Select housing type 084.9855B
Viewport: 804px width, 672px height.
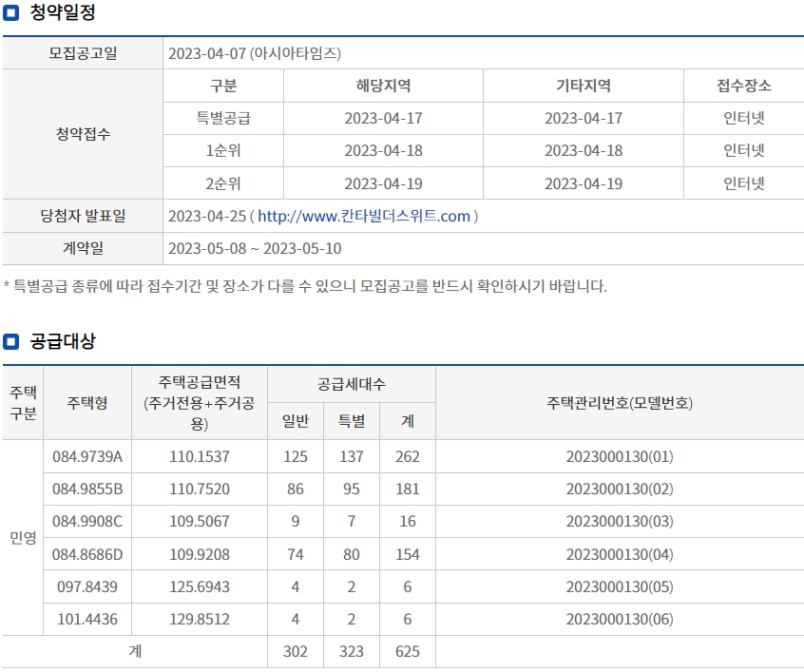[x=87, y=489]
